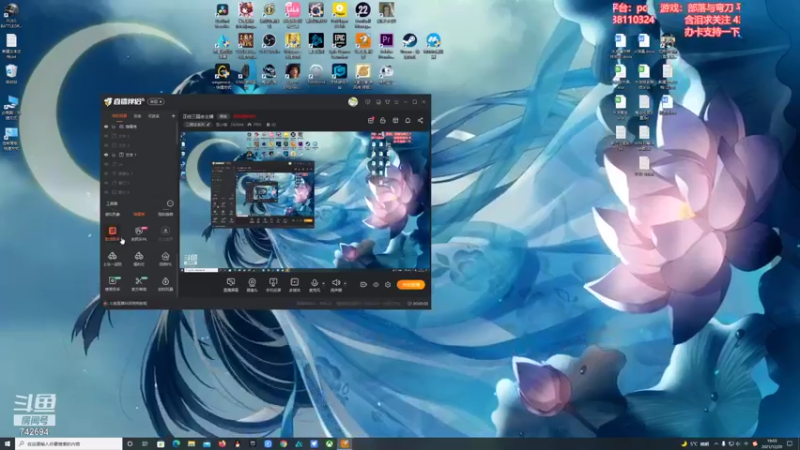Click the share icon above the preview

coord(420,120)
